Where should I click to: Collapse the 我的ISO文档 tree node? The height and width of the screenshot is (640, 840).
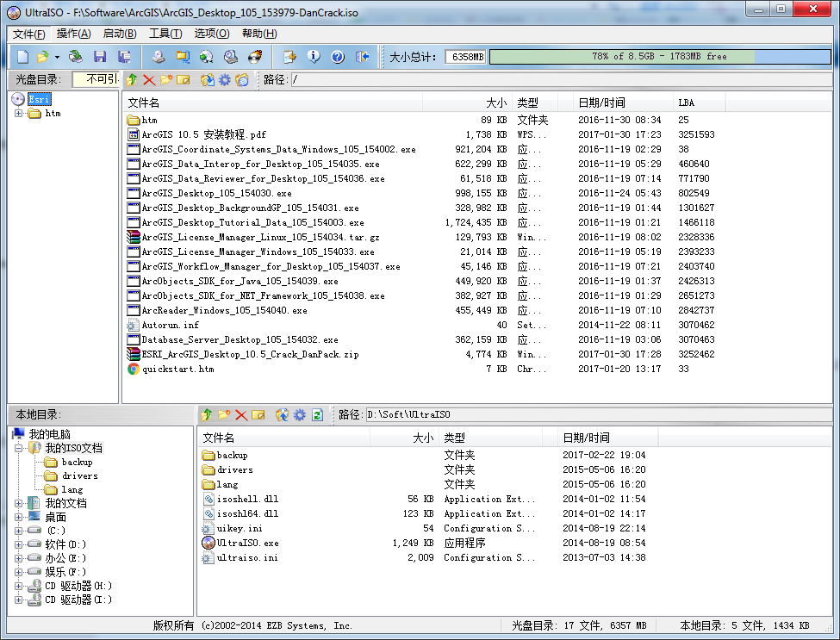click(x=19, y=449)
